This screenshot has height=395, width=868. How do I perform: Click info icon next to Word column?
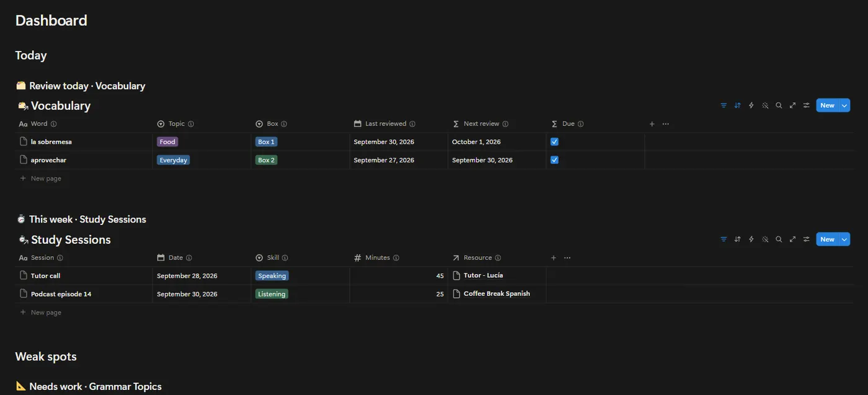tap(53, 124)
